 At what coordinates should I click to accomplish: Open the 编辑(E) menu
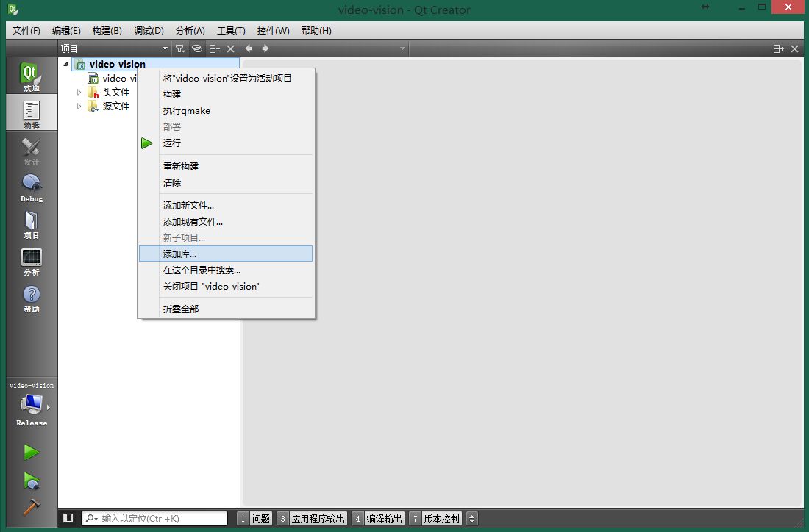pyautogui.click(x=66, y=30)
